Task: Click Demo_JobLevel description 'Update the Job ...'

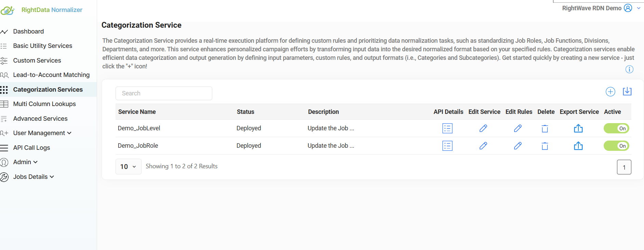Action: point(331,128)
